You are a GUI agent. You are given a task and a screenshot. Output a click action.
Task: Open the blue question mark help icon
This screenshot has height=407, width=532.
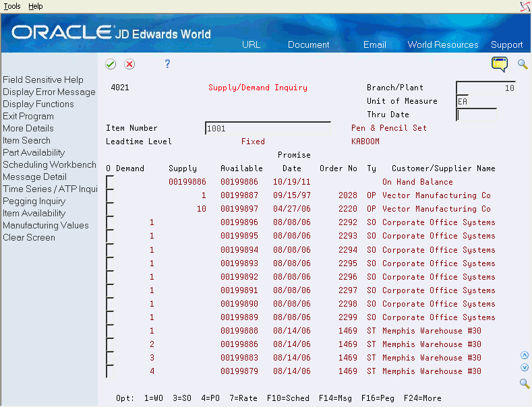[167, 64]
